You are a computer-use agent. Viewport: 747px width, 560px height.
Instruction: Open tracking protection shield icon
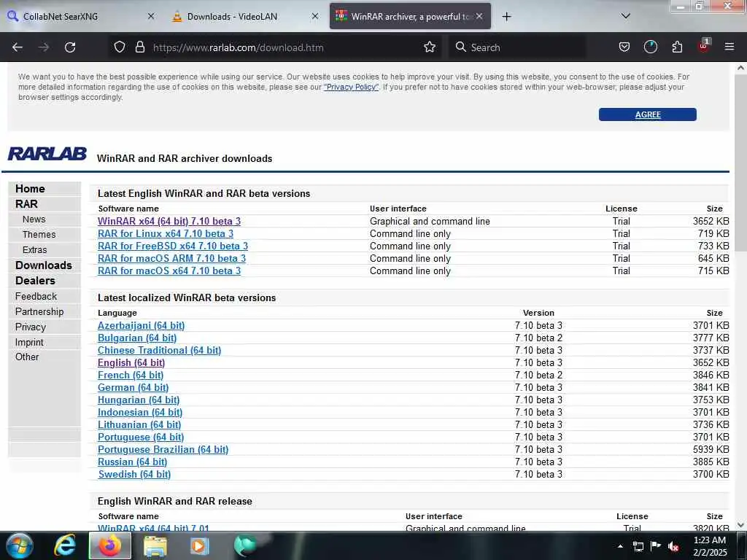point(120,47)
